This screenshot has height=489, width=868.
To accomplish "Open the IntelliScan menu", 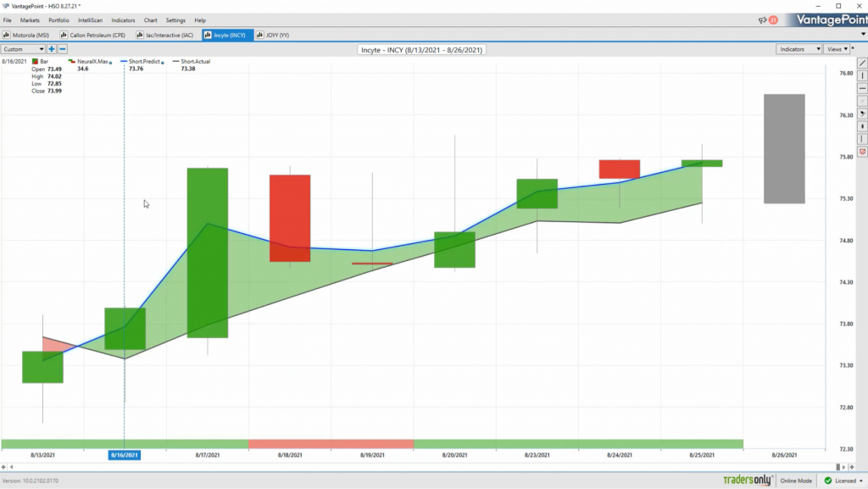I will [90, 19].
